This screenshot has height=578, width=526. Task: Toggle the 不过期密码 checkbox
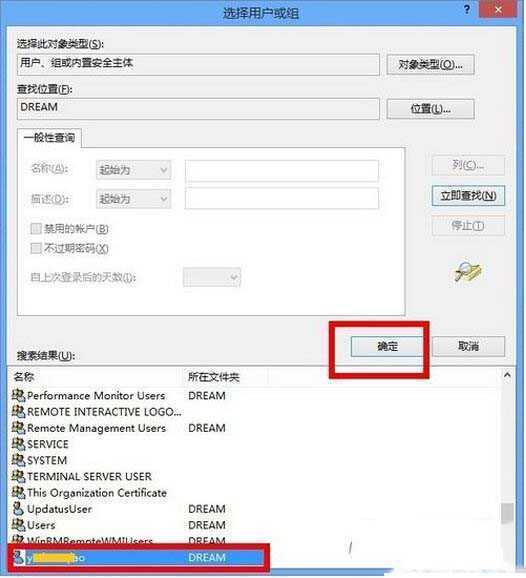[x=36, y=248]
